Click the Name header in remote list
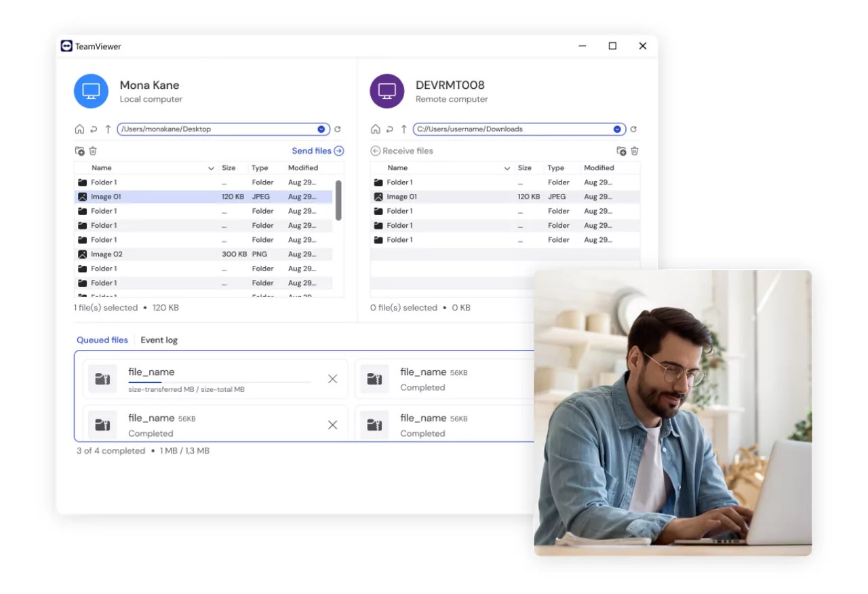The height and width of the screenshot is (594, 868). (x=397, y=168)
